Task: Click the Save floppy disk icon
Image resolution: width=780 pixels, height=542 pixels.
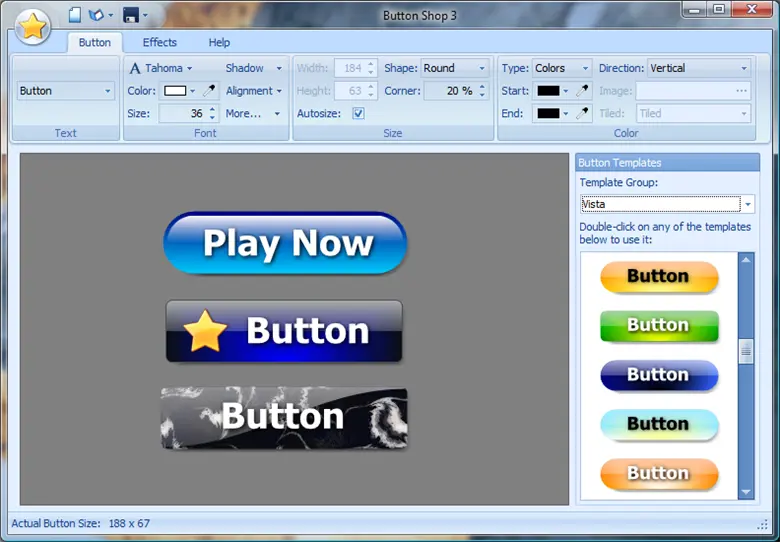Action: pos(130,15)
